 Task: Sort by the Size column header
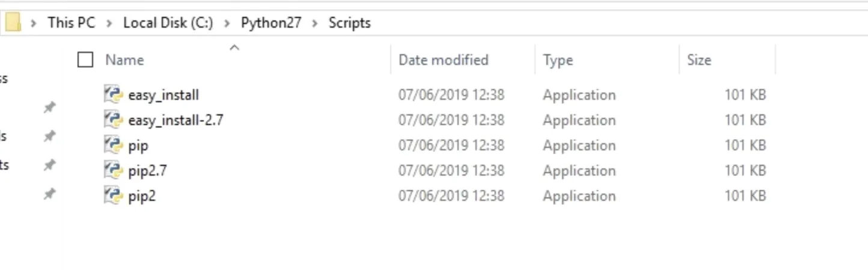[x=698, y=60]
